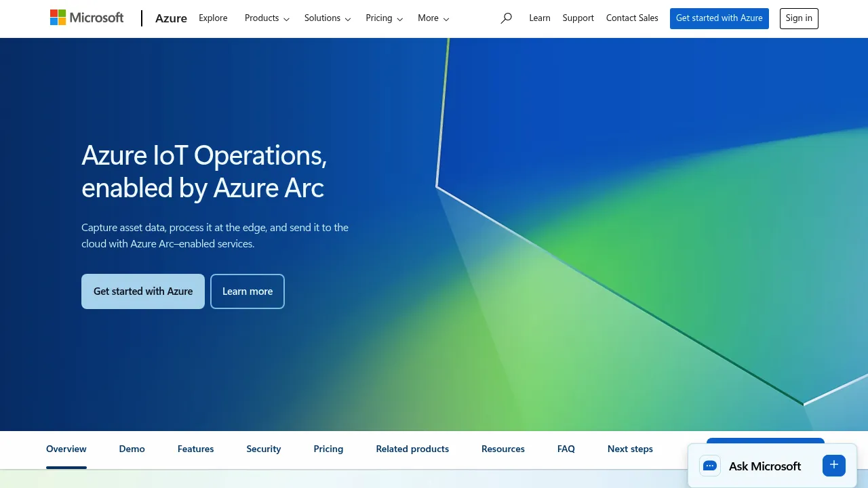
Task: Select the Overview tab
Action: [x=66, y=449]
